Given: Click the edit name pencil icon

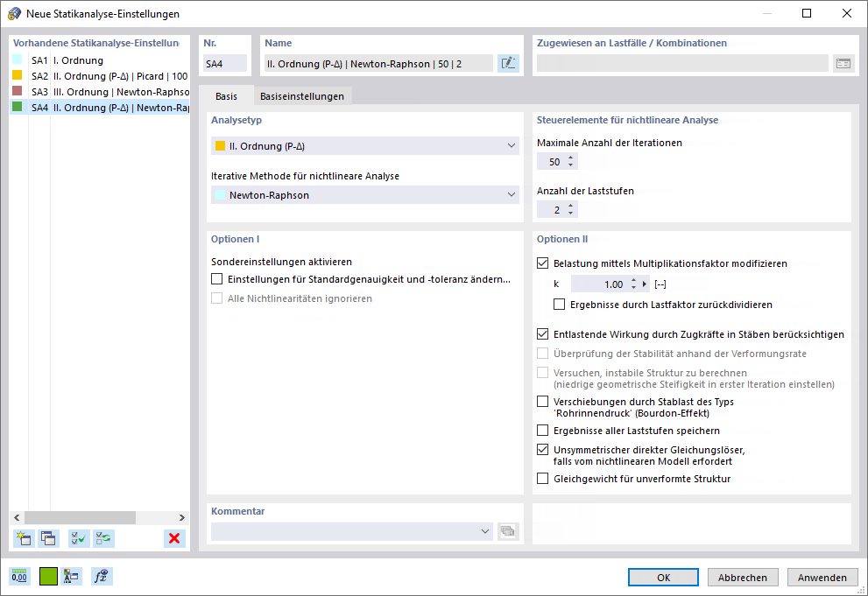Looking at the screenshot, I should [508, 63].
